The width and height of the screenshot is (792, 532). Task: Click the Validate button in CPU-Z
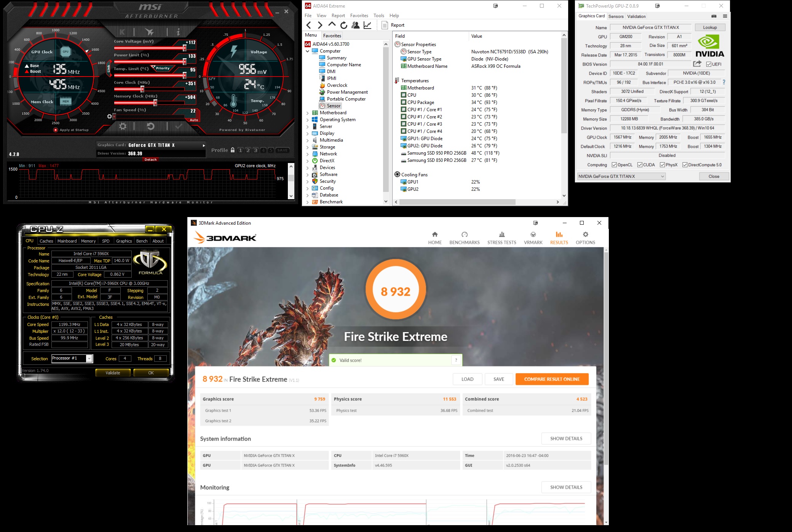(113, 373)
